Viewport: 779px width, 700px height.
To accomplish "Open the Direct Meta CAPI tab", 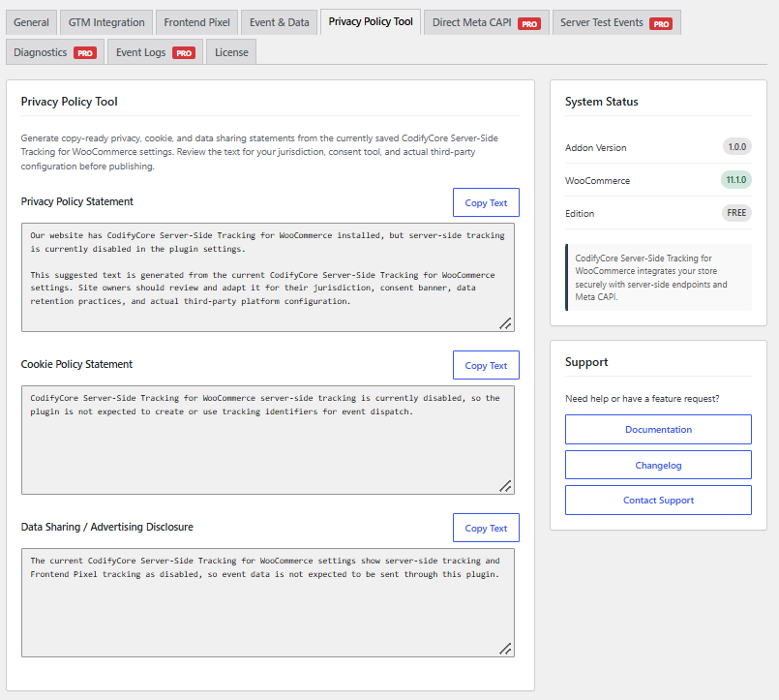I will tap(487, 22).
